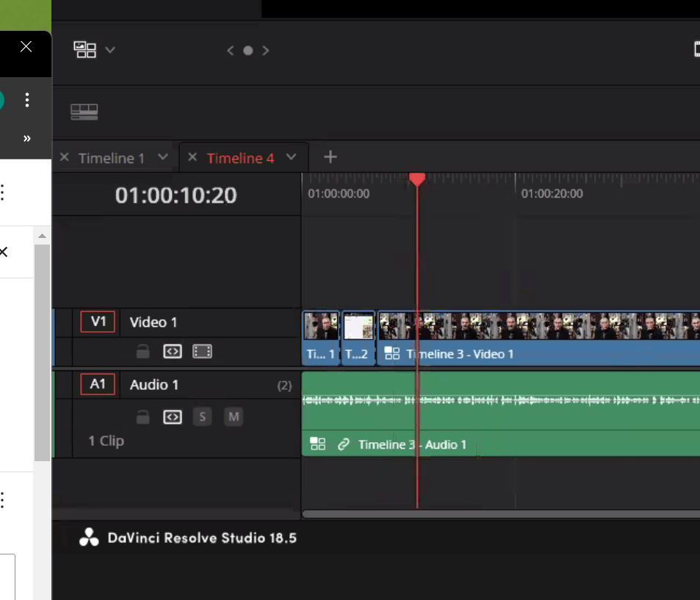Mute the Audio 1 track
Viewport: 700px width, 600px height.
[234, 417]
